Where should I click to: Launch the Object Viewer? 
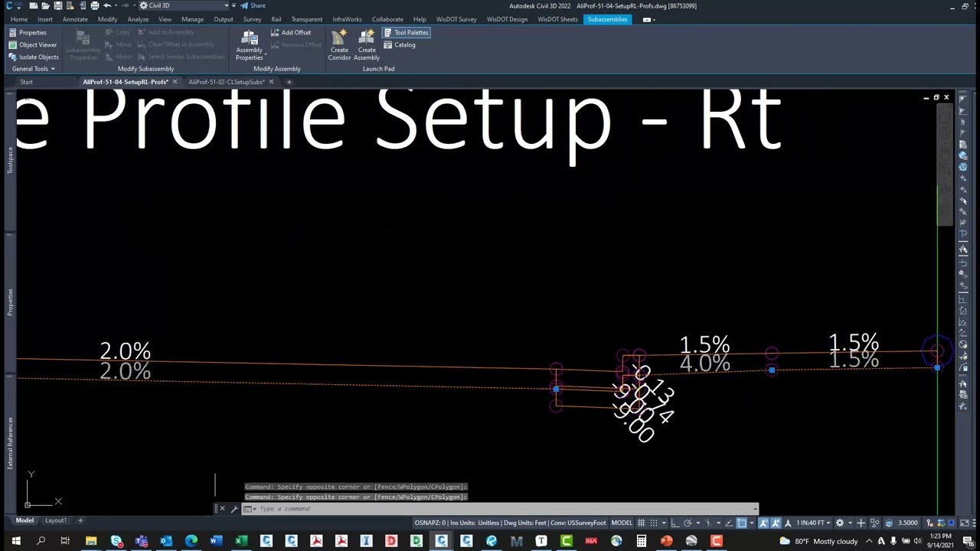coord(33,45)
